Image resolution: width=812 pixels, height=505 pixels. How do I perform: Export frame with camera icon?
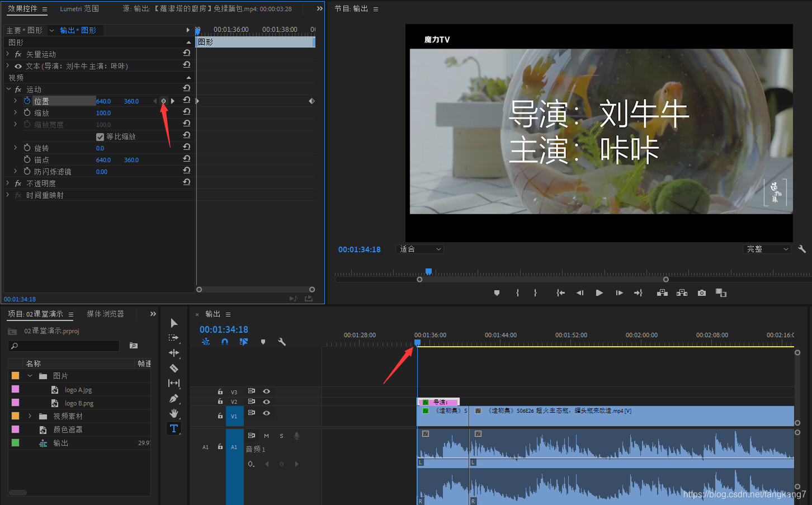pyautogui.click(x=702, y=292)
